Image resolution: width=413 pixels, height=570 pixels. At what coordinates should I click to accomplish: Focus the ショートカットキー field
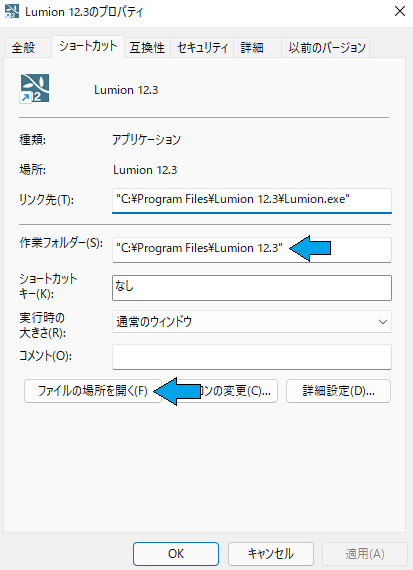252,288
